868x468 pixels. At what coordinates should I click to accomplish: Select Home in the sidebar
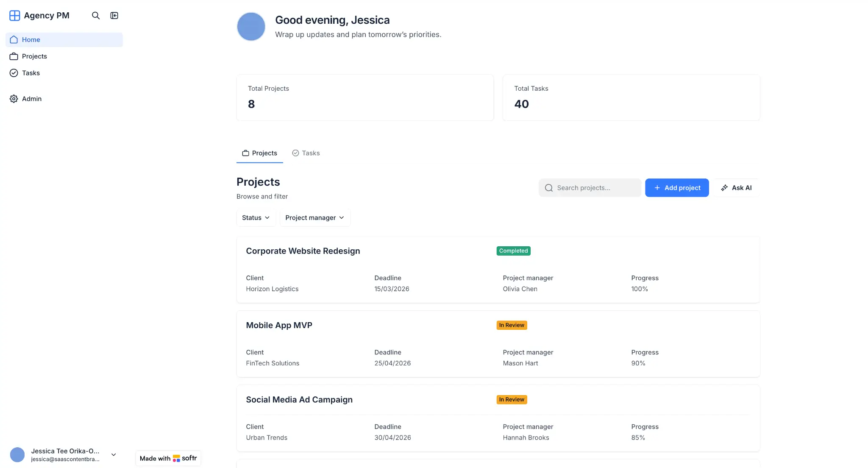point(31,39)
